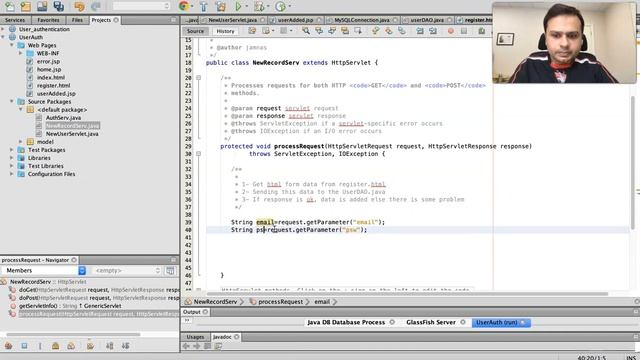640x360 pixels.
Task: Click the Open Project toolbar icon
Action: [x=42, y=6]
